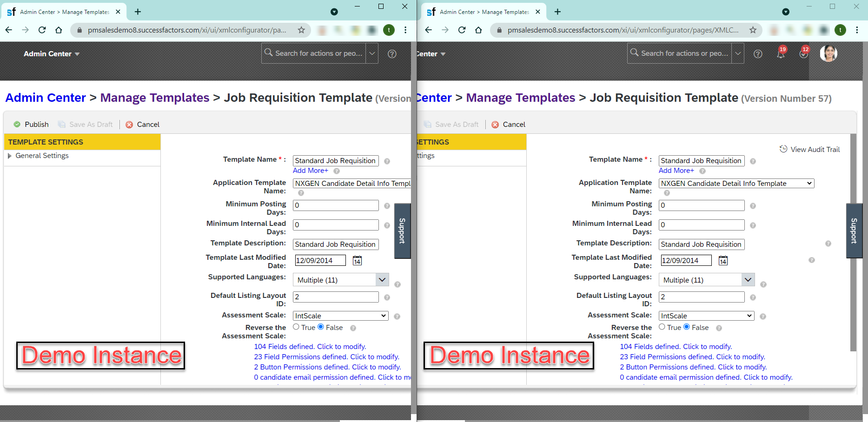The width and height of the screenshot is (868, 422).
Task: Click help icon in left window header
Action: point(392,54)
